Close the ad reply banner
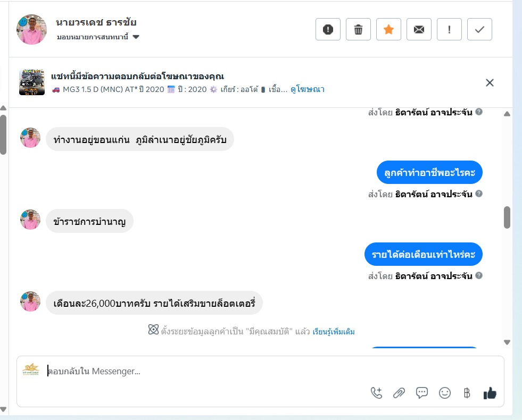The height and width of the screenshot is (420, 522). click(x=490, y=82)
